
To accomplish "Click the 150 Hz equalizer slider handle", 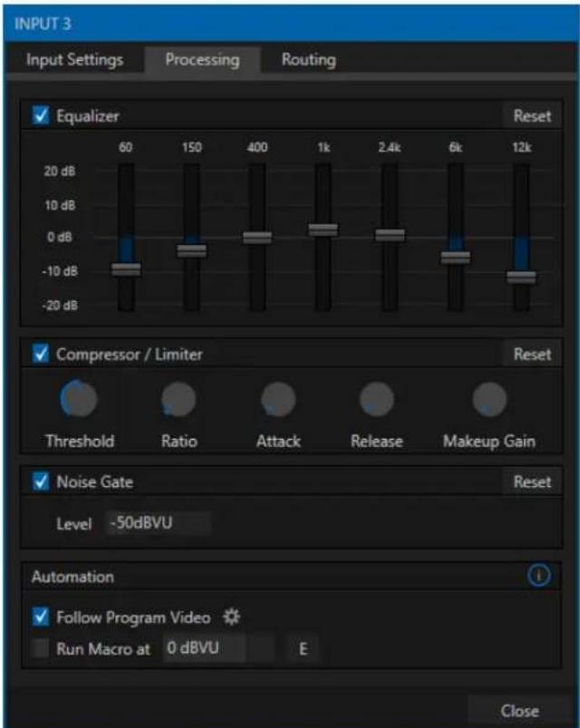I will point(191,250).
